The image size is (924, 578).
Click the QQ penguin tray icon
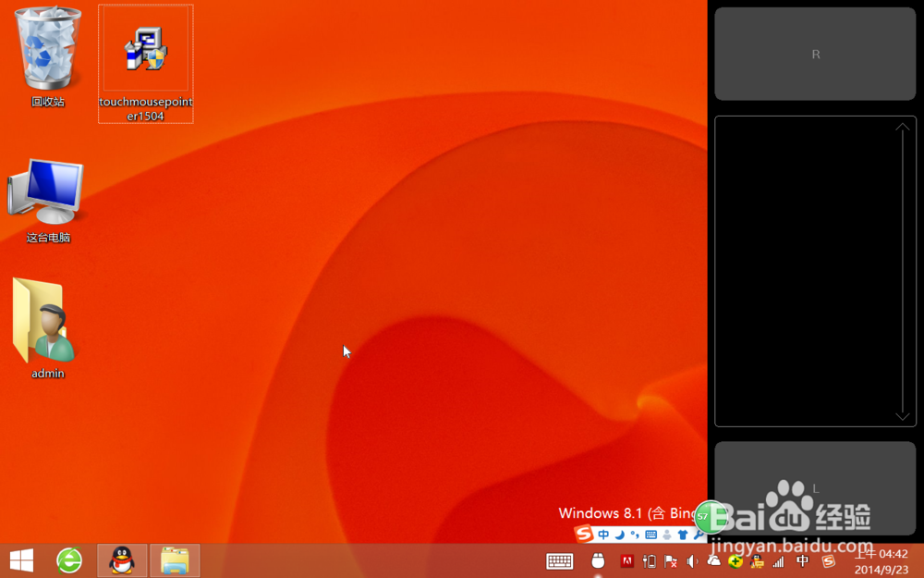tap(757, 561)
